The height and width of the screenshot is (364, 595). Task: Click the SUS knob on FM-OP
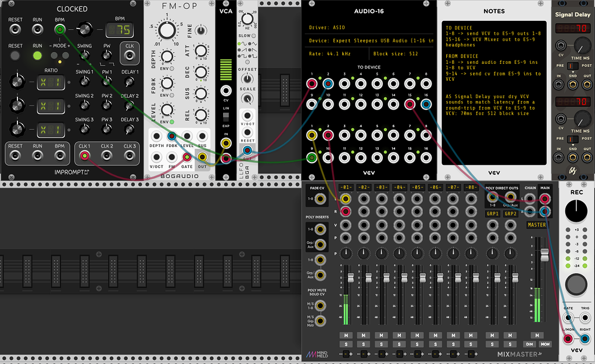200,93
